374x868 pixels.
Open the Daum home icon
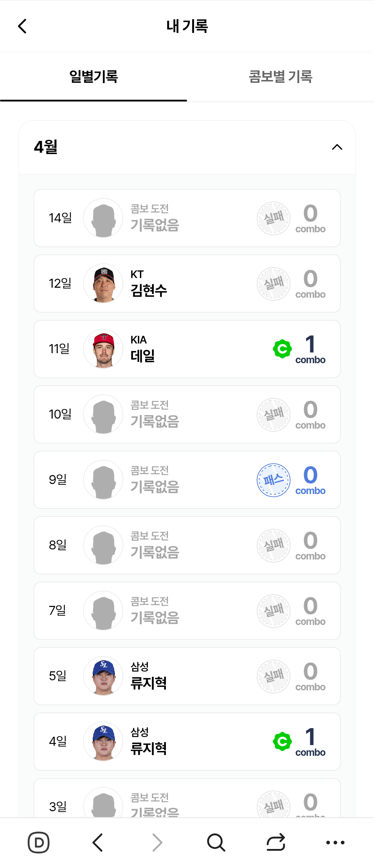click(38, 842)
